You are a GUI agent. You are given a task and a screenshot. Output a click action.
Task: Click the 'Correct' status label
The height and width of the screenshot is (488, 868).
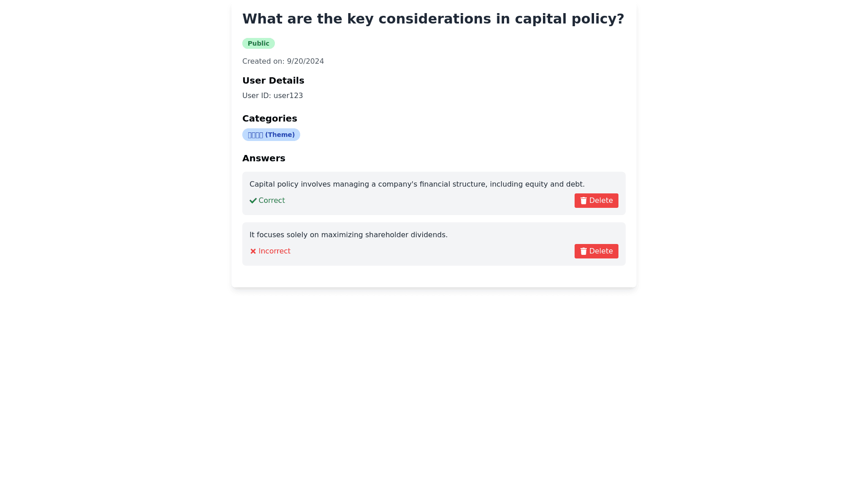(x=272, y=201)
